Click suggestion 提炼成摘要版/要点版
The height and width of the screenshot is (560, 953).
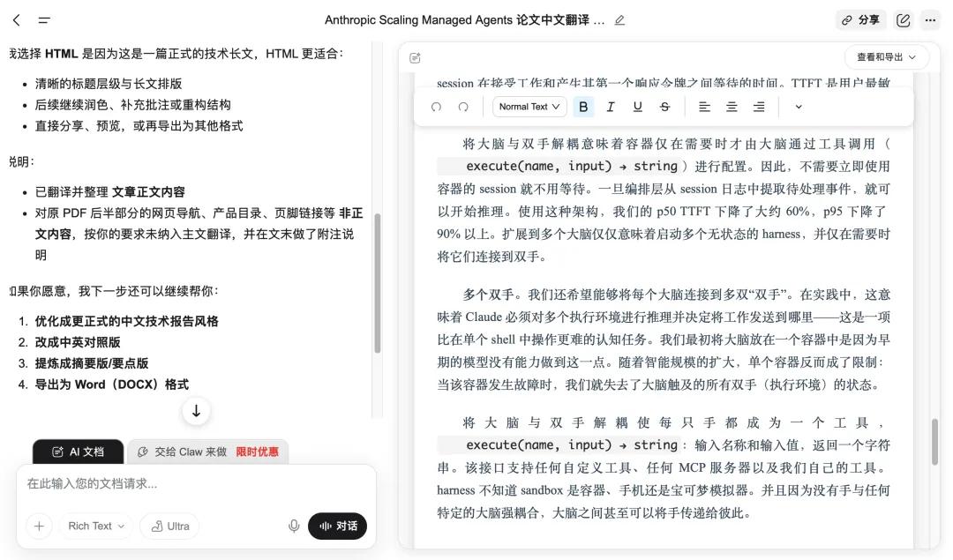tap(91, 363)
